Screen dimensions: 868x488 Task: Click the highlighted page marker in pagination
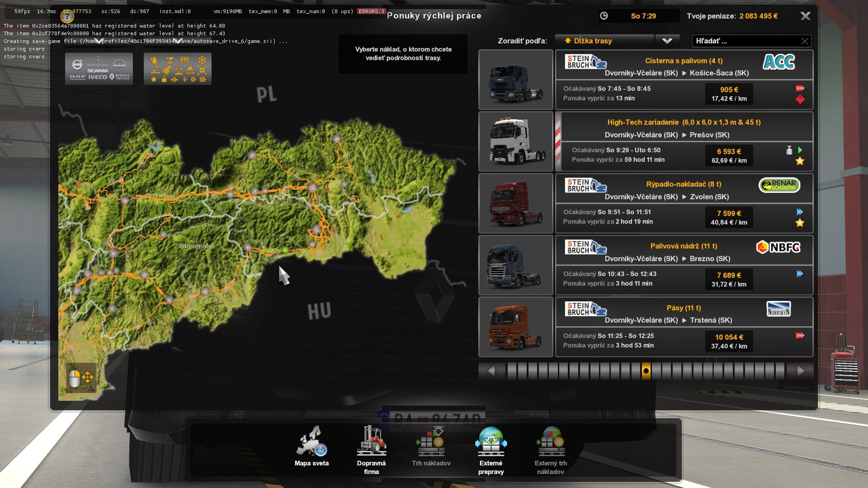(x=646, y=371)
